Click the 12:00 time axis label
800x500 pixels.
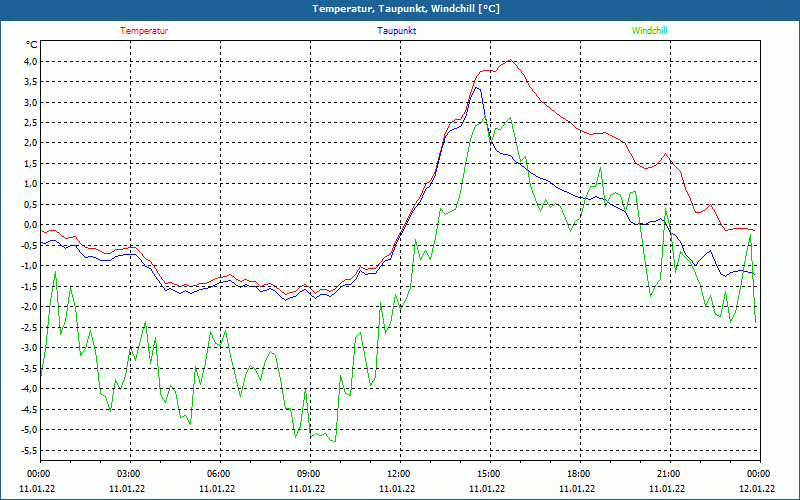tap(398, 474)
